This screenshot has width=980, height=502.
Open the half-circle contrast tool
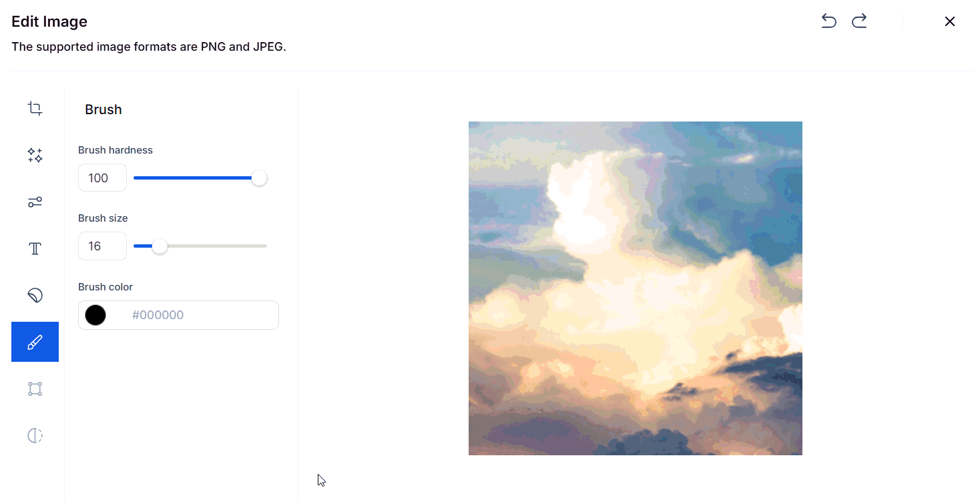tap(35, 435)
